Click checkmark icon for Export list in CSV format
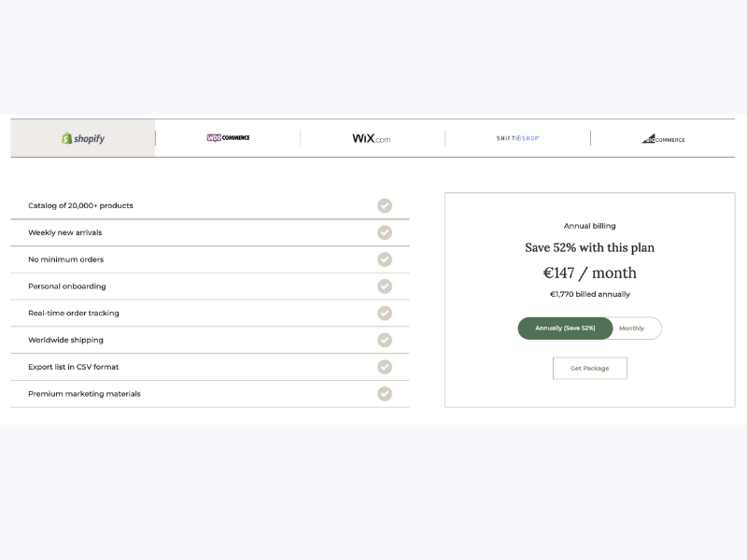Viewport: 747px width, 560px height. 385,367
